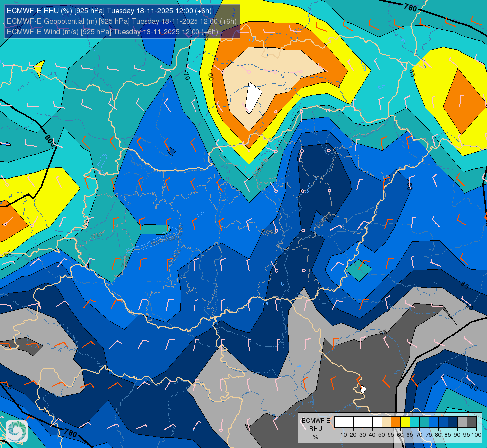Viewport: 487px width, 448px height.
Task: Pick the white 10–20% legend swatch
Action: pyautogui.click(x=349, y=422)
